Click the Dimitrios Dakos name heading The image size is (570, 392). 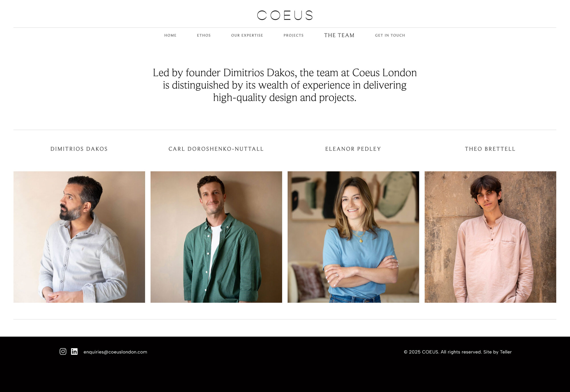point(79,149)
